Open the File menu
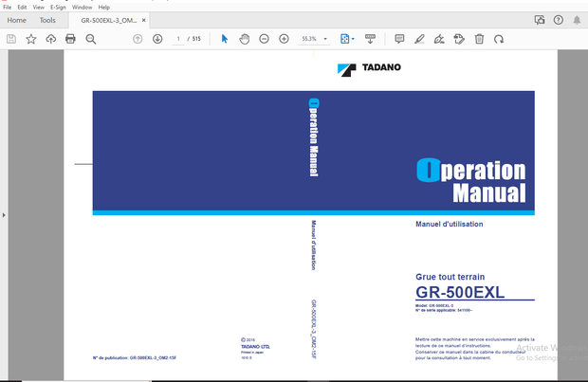588x382 pixels. (x=8, y=8)
